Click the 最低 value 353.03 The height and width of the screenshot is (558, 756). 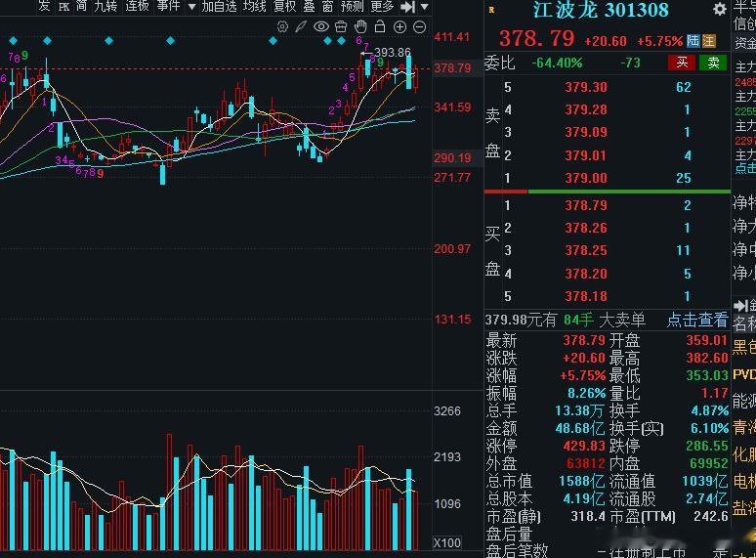pos(706,375)
